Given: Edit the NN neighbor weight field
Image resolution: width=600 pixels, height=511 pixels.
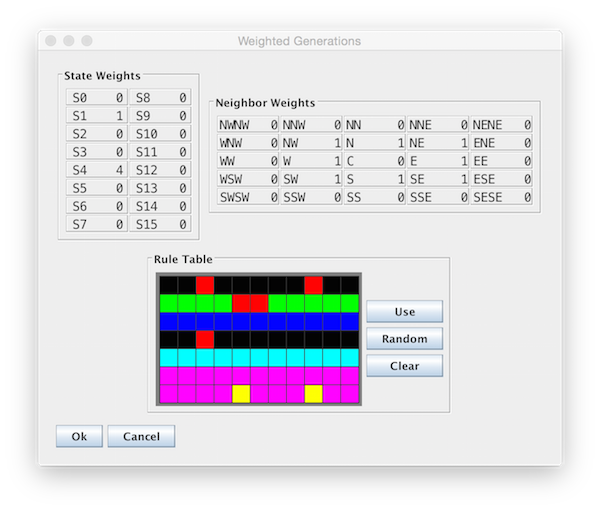Looking at the screenshot, I should coord(375,124).
